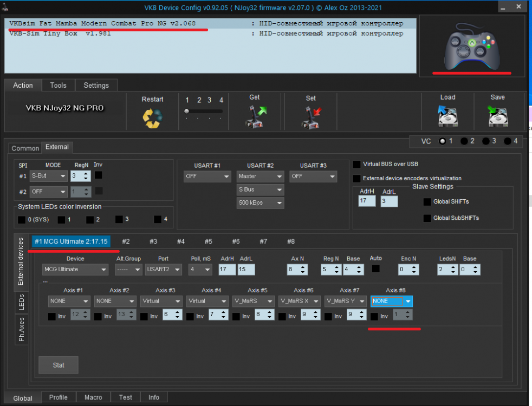Click the Restart icon

point(152,117)
